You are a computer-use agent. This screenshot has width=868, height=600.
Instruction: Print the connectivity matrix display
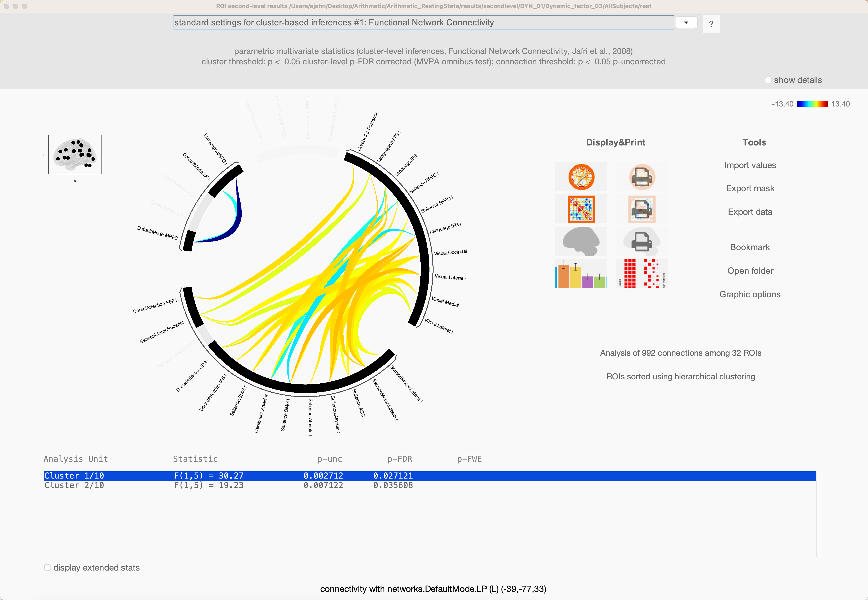(x=642, y=209)
